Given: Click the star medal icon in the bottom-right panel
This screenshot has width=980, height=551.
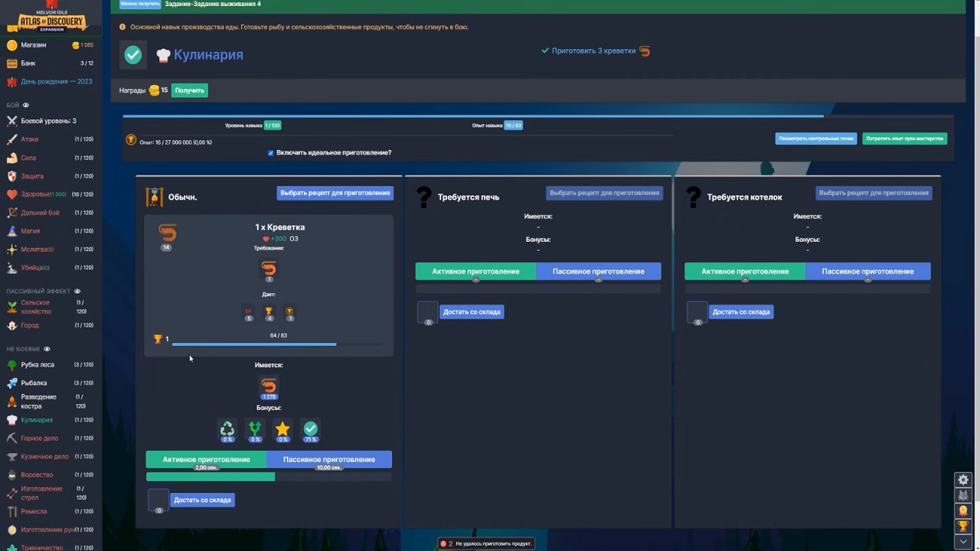Looking at the screenshot, I should click(963, 511).
